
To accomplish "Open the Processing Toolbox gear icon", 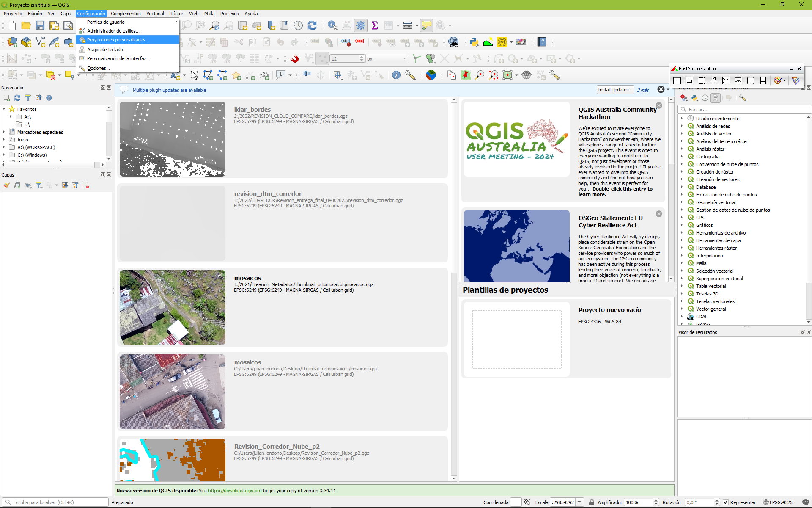I will point(361,26).
